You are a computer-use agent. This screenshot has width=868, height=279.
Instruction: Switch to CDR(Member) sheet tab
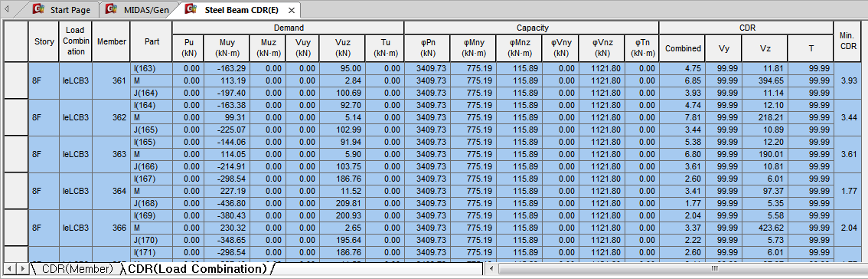pyautogui.click(x=77, y=269)
